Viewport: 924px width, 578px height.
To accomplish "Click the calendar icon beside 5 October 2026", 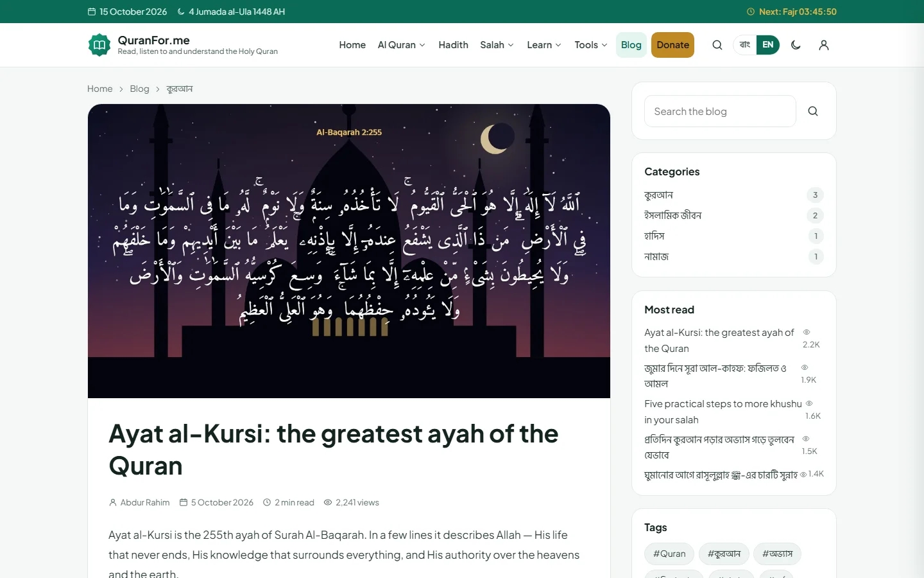I will point(184,502).
